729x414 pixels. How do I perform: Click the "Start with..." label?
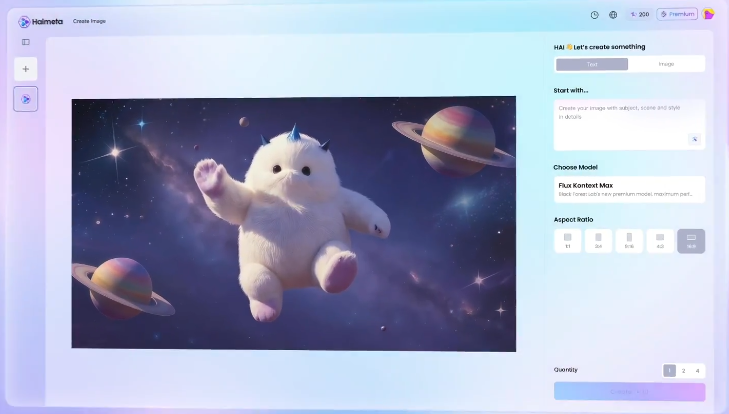571,91
